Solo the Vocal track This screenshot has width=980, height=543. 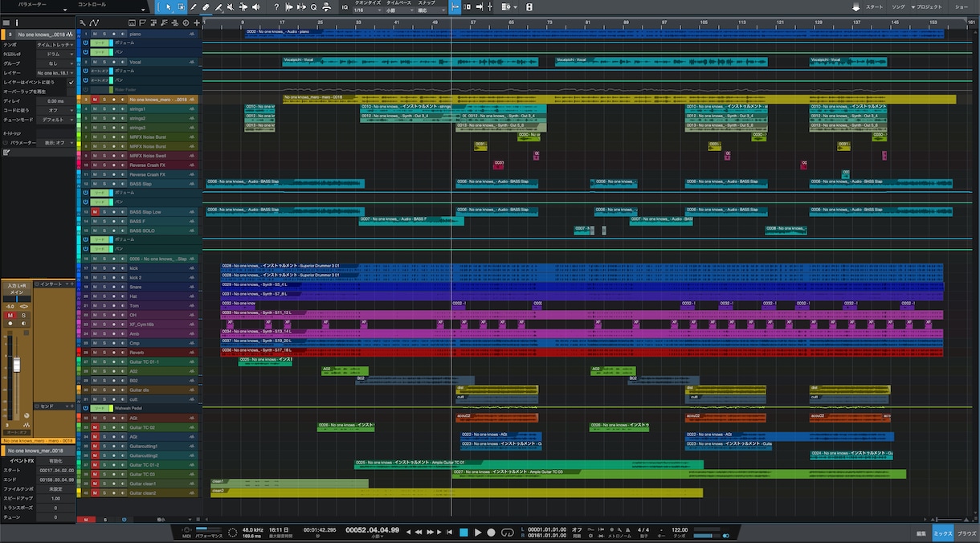(x=104, y=62)
